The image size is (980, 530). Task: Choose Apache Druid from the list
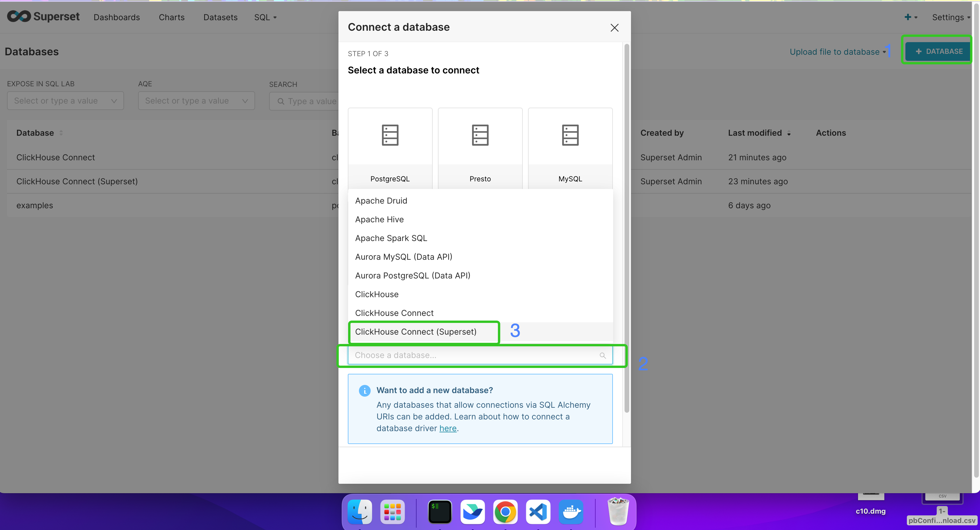click(480, 201)
